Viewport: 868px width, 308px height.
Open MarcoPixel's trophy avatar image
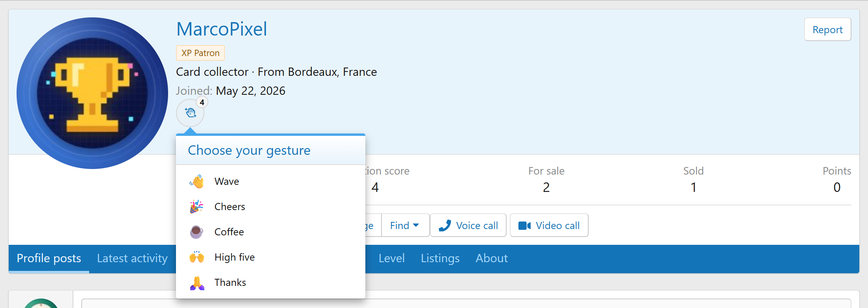[x=92, y=93]
